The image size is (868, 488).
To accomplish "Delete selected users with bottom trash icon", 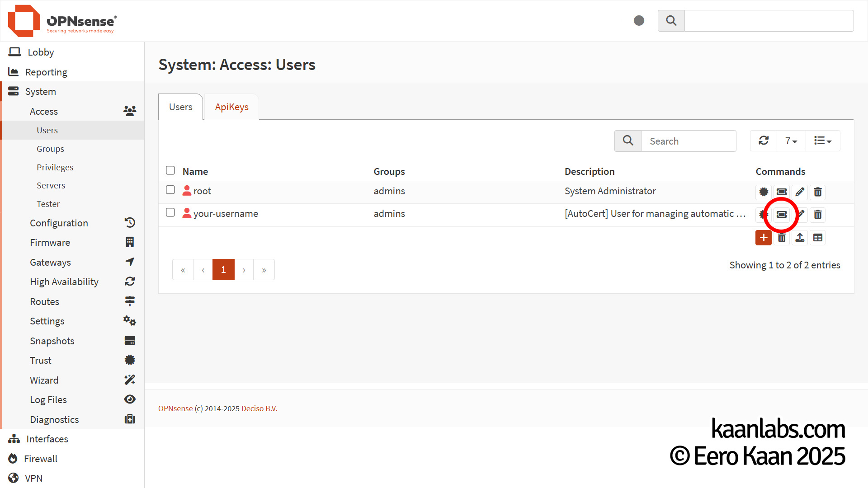I will pos(782,238).
